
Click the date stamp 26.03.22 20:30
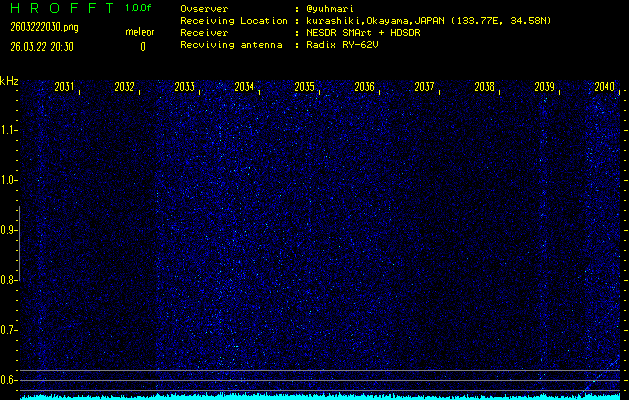pos(42,47)
